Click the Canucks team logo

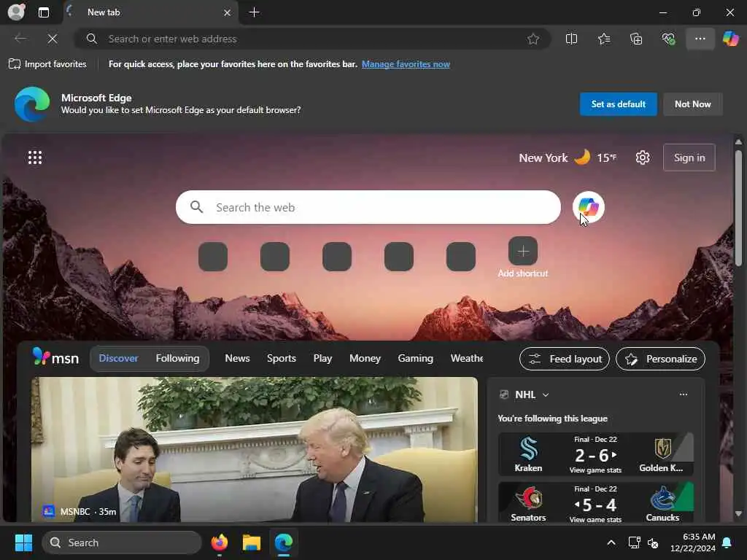pyautogui.click(x=662, y=498)
